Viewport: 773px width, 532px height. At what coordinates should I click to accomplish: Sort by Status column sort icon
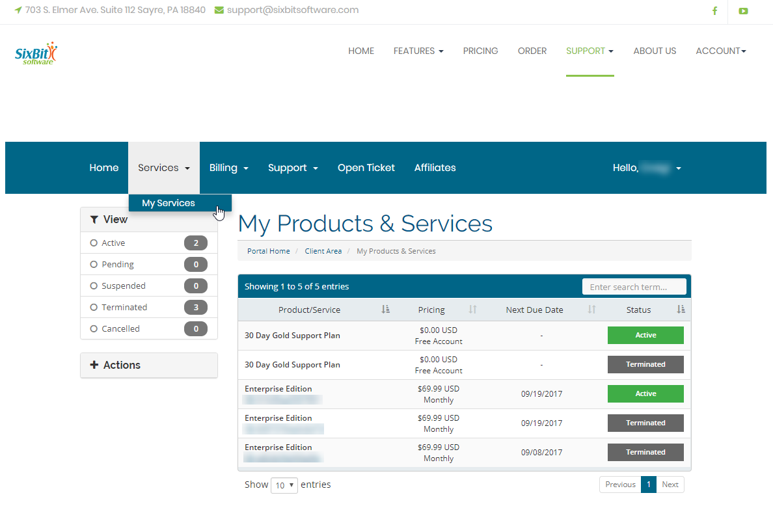681,310
